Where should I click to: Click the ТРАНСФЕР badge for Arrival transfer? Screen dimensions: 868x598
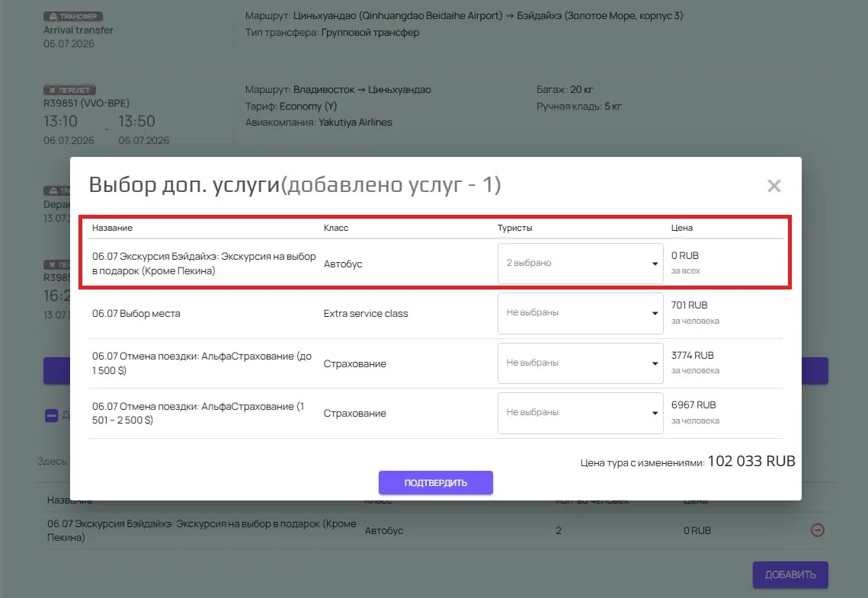pyautogui.click(x=73, y=17)
